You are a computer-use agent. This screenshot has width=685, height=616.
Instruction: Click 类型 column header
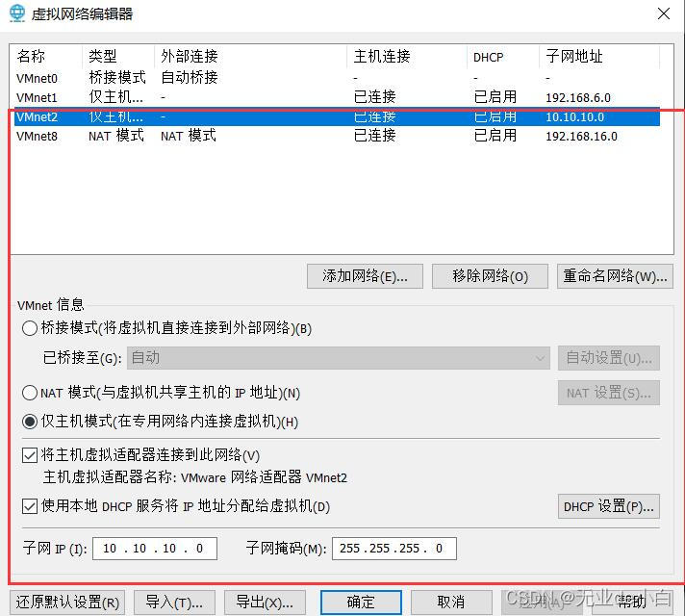[118, 57]
